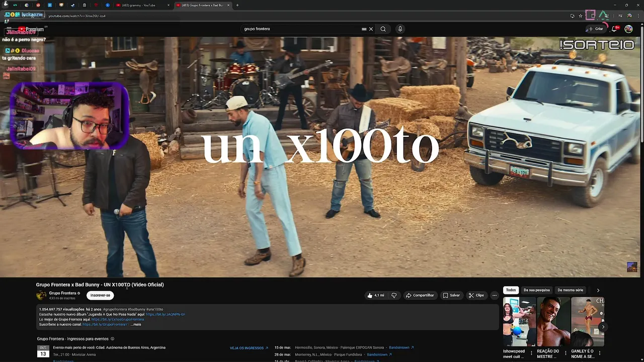
Task: Create a clip with 'Clipe'
Action: point(476,295)
